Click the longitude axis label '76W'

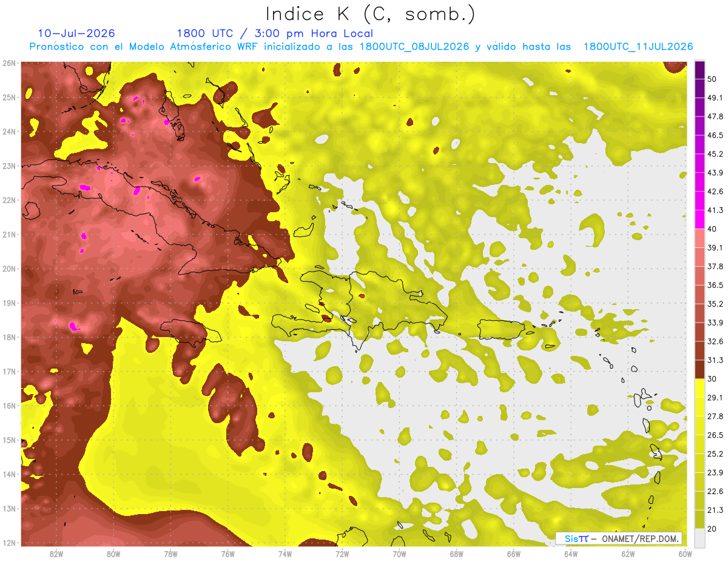pos(227,554)
